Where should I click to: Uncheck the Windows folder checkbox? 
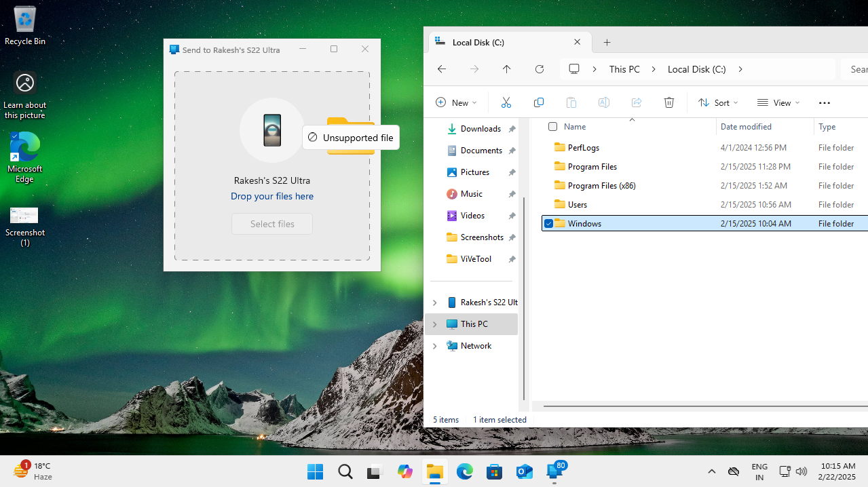click(548, 223)
